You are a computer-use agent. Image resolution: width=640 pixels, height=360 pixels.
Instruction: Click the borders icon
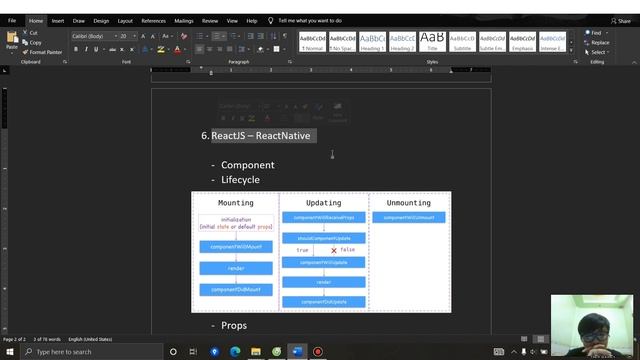click(x=276, y=49)
